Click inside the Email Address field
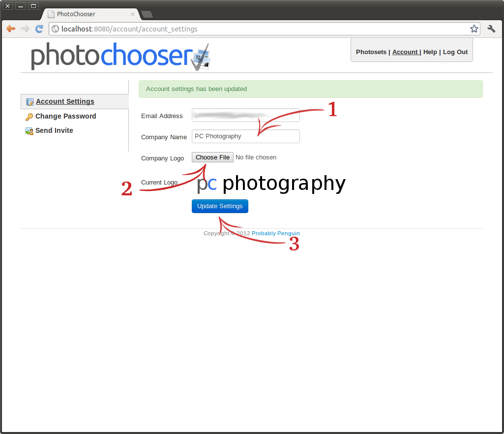This screenshot has height=434, width=504. point(245,116)
